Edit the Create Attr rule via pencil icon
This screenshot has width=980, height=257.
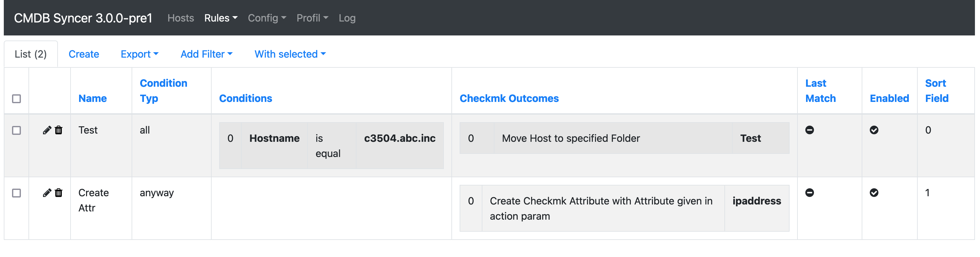[47, 193]
